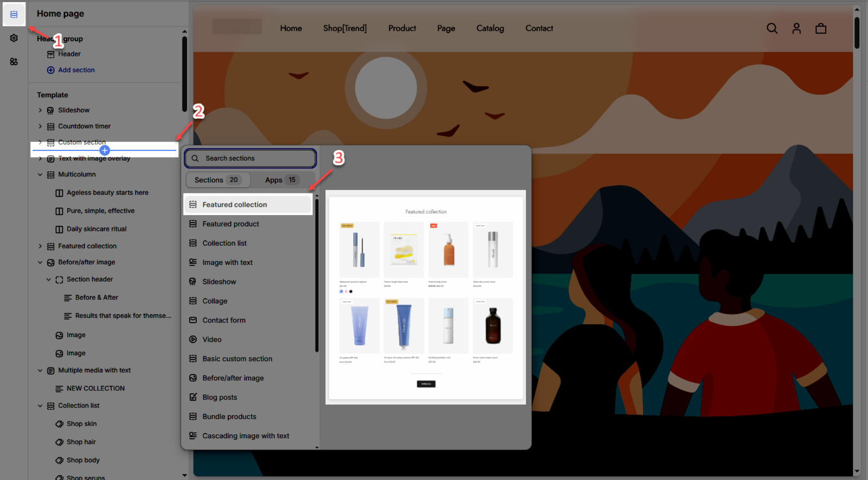Open the app embeds icon in left rail
The image size is (868, 480).
14,62
